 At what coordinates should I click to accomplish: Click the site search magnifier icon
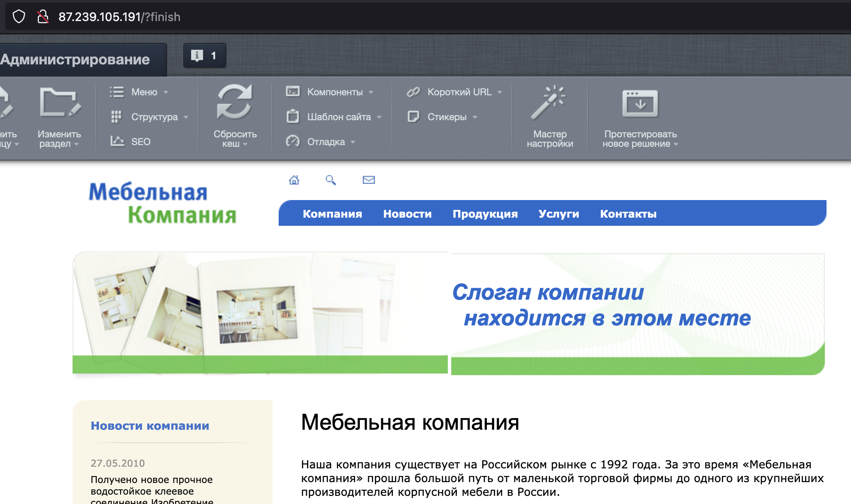tap(331, 180)
